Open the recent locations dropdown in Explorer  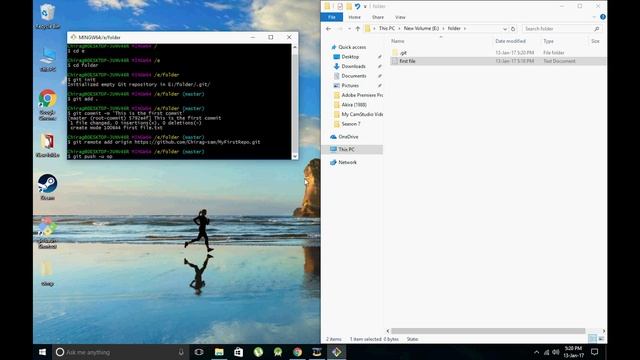click(349, 29)
